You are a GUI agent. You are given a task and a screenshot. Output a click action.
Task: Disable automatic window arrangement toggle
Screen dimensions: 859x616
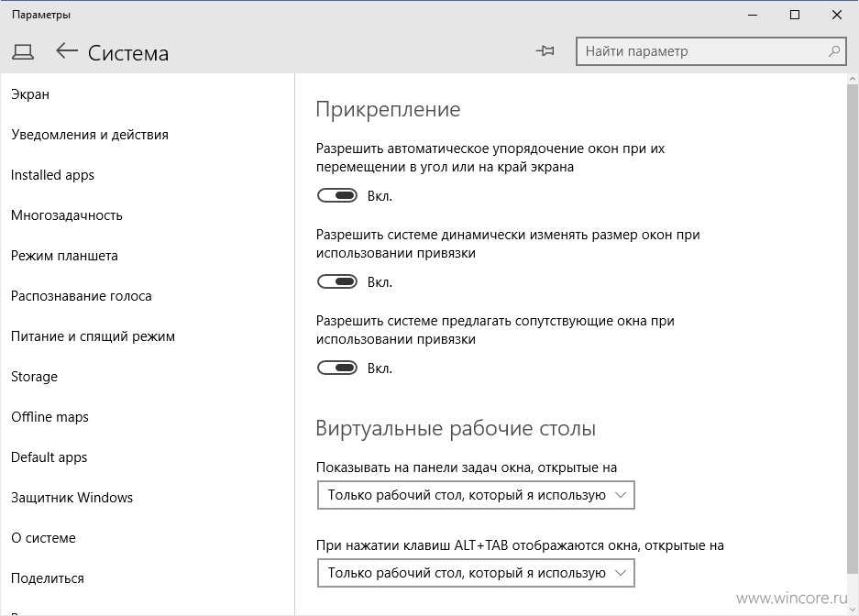coord(337,195)
